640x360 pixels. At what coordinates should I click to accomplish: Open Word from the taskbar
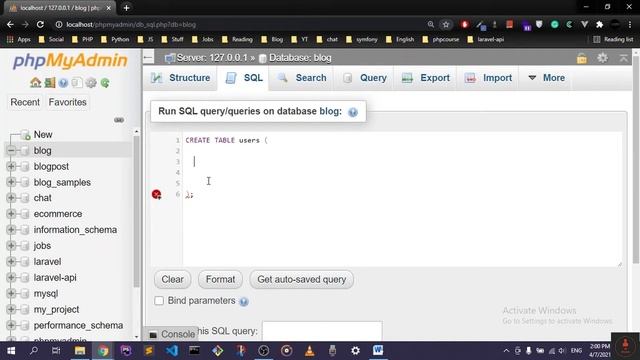coord(378,350)
